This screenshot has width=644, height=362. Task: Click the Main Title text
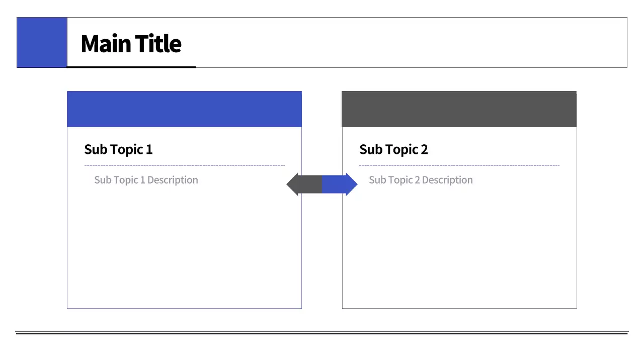coord(131,43)
